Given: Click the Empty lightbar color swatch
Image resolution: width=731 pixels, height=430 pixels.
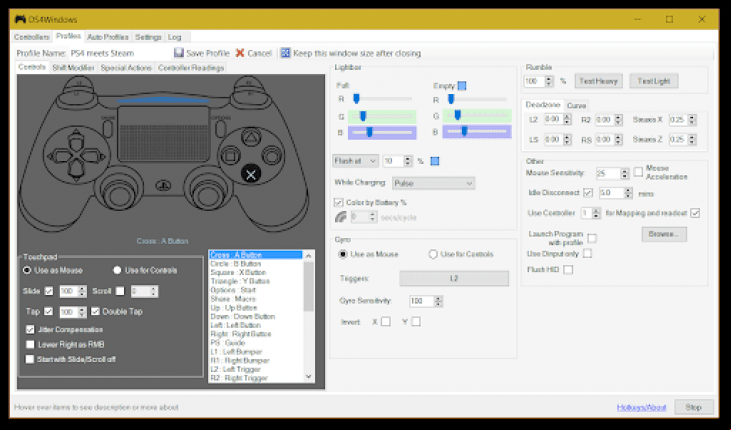Looking at the screenshot, I should pos(462,85).
